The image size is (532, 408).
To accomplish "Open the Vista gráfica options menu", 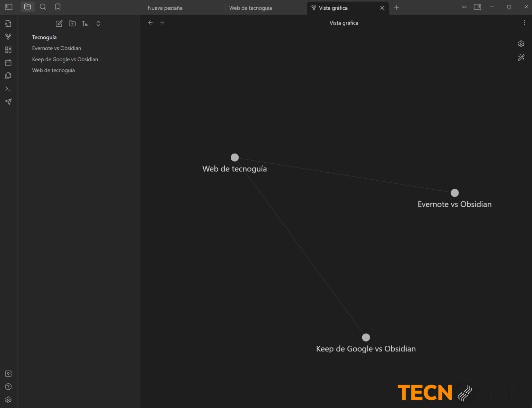I will [x=524, y=22].
